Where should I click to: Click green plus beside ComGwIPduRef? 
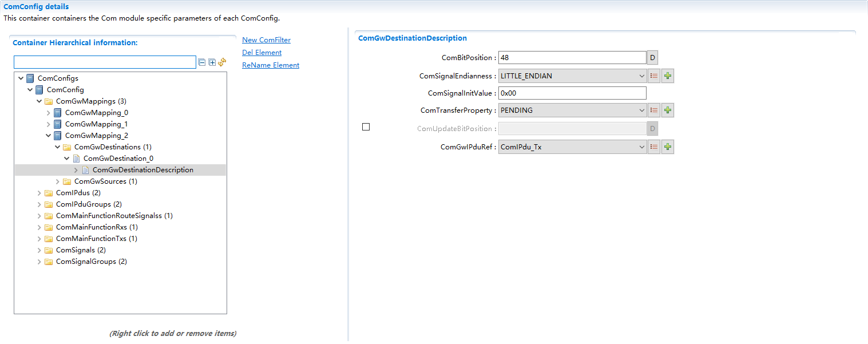coord(667,147)
